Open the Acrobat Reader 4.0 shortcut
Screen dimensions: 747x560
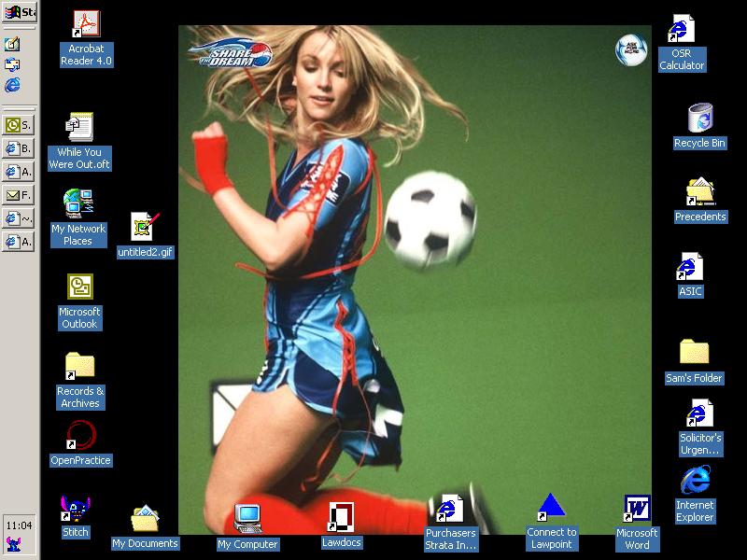tap(86, 24)
